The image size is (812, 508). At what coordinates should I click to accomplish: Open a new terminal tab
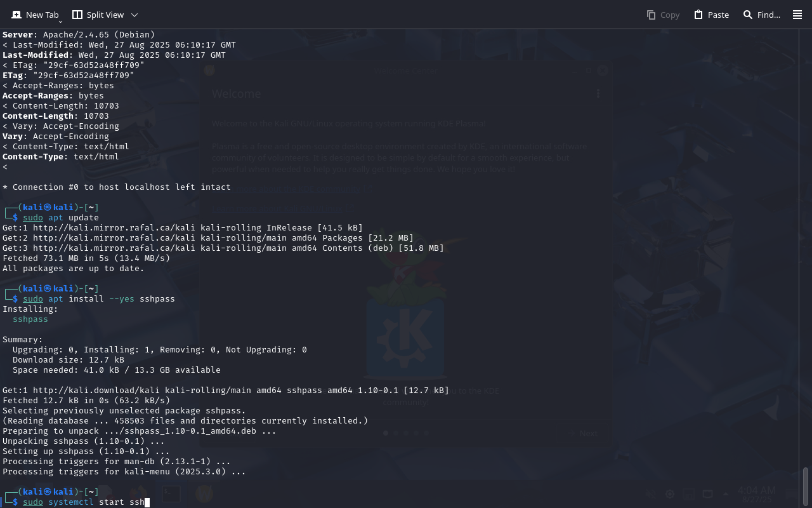click(x=35, y=15)
